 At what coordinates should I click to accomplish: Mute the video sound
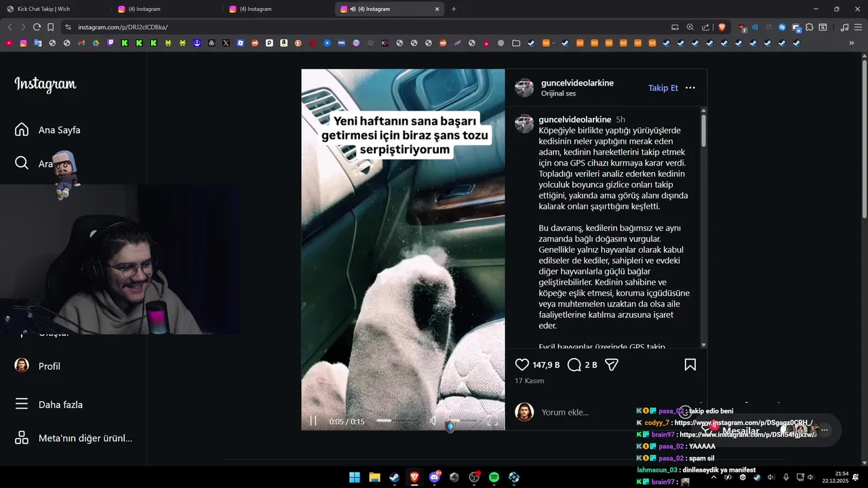[434, 421]
